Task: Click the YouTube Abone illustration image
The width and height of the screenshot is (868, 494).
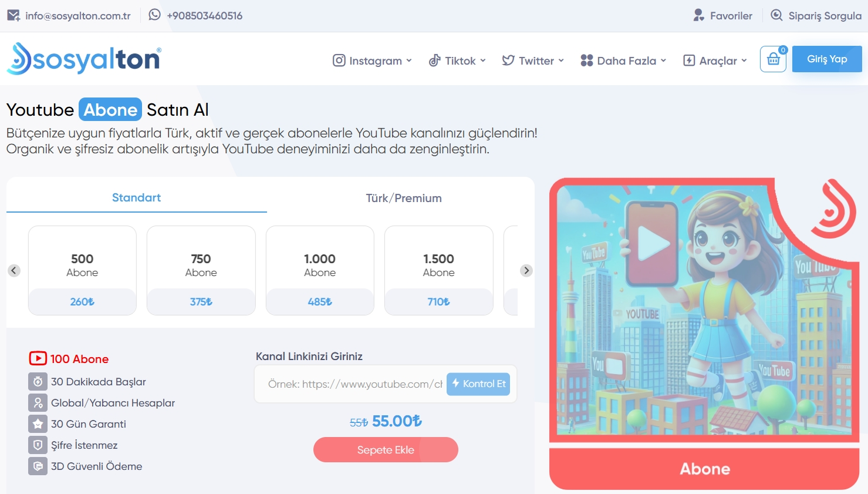Action: point(704,310)
